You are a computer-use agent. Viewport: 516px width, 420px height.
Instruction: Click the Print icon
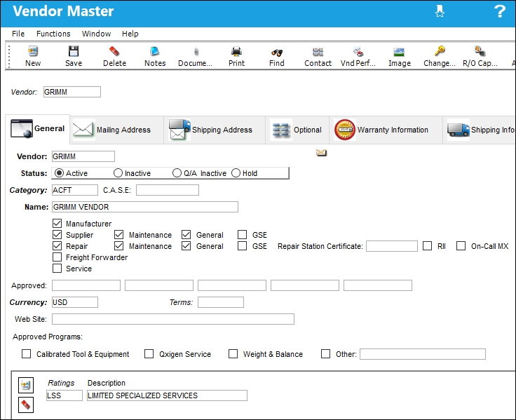(236, 56)
